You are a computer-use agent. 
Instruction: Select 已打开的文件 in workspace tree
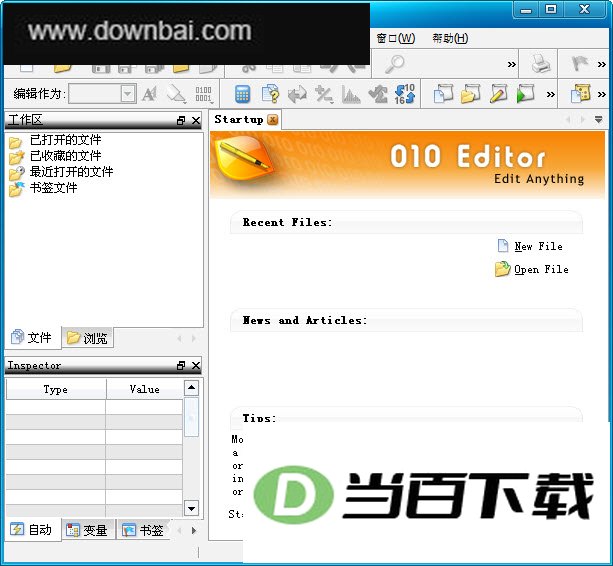(x=65, y=140)
